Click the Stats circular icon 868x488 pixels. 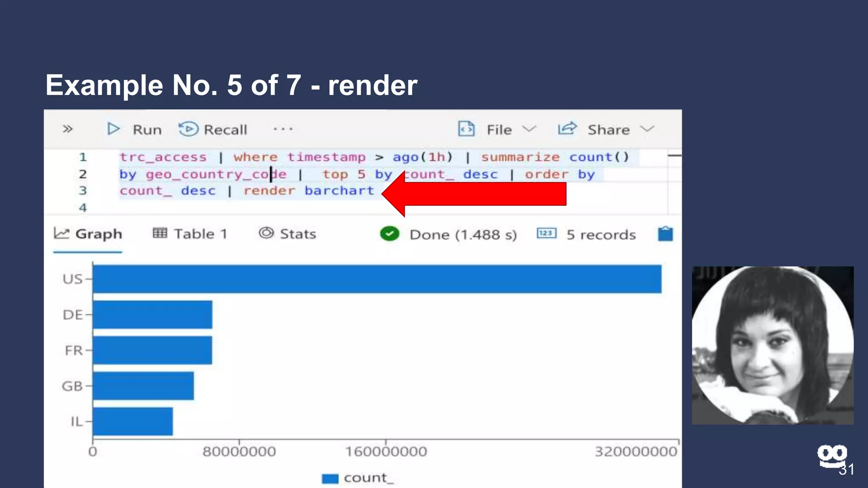[x=267, y=233]
